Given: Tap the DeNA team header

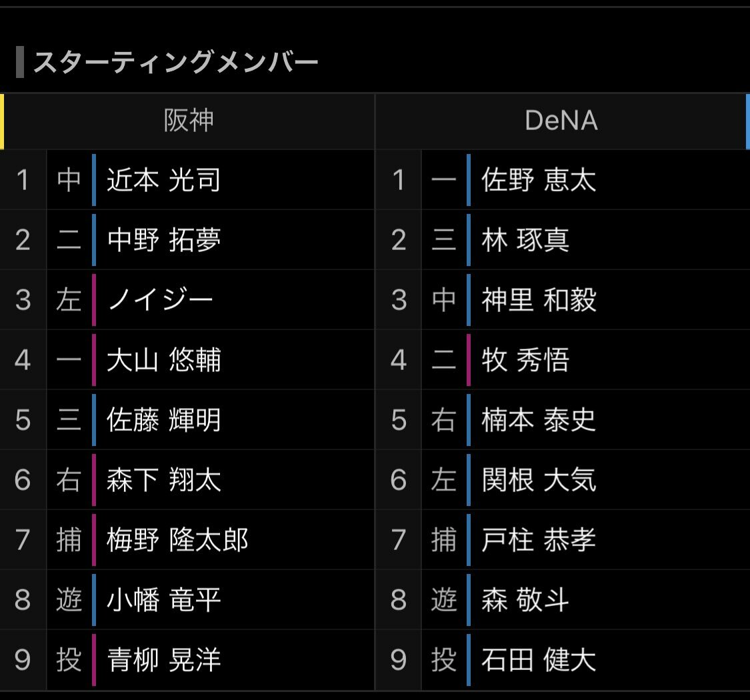Looking at the screenshot, I should click(x=561, y=121).
